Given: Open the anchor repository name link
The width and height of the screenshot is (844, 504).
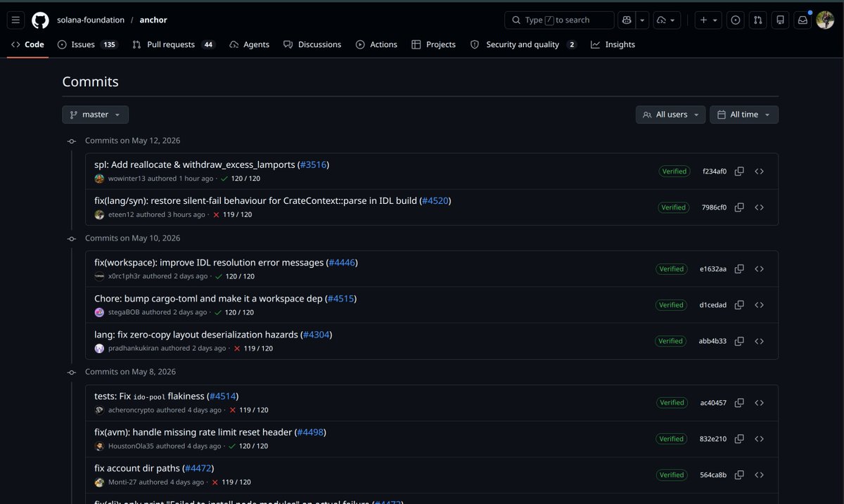Looking at the screenshot, I should tap(153, 20).
